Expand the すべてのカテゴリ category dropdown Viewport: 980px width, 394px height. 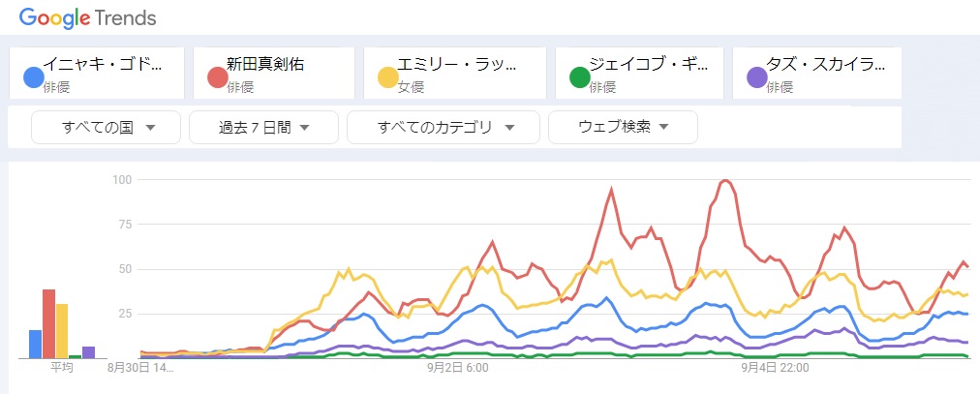(444, 127)
